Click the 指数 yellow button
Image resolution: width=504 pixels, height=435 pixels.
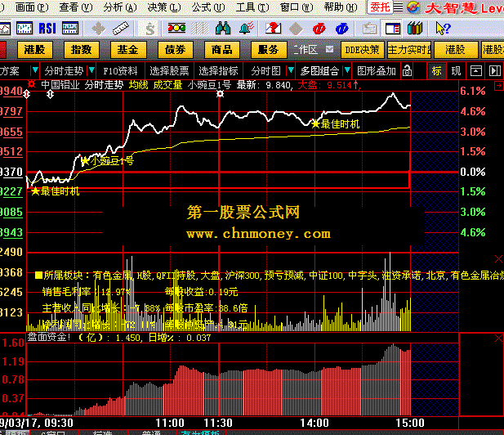click(82, 50)
